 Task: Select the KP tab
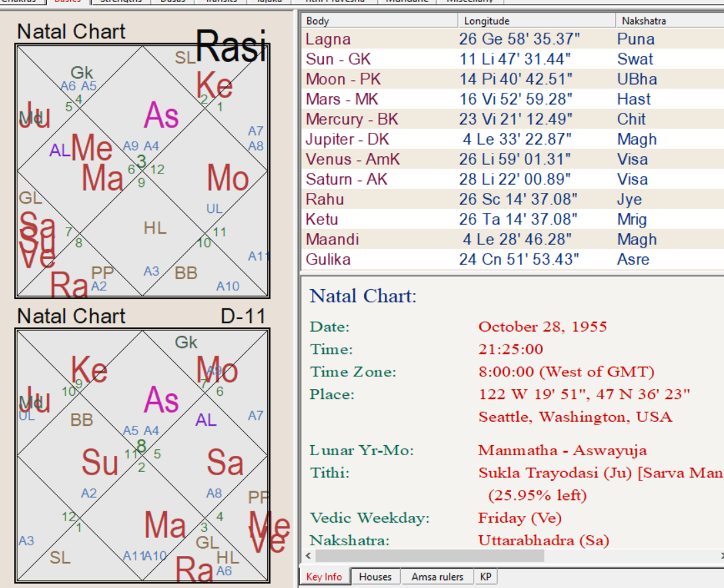pyautogui.click(x=486, y=577)
